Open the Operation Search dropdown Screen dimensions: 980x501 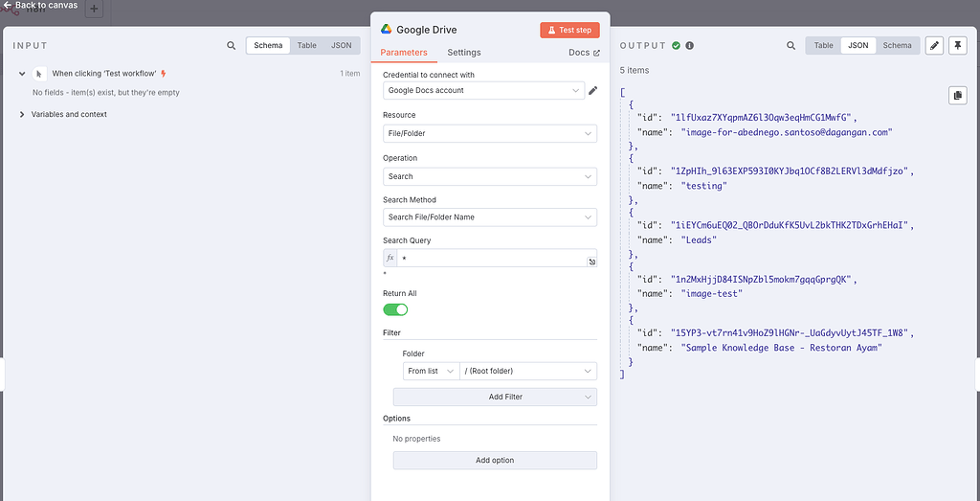click(x=489, y=176)
